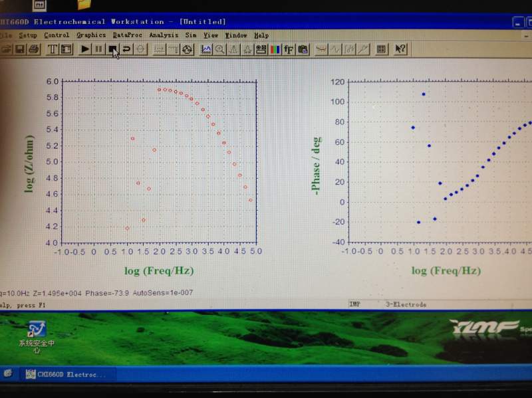Open the Window menu

coord(236,35)
